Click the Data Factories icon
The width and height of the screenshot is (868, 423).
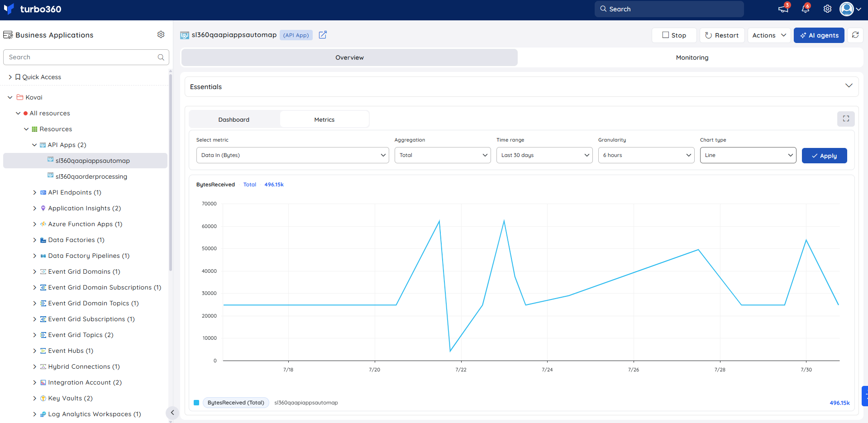43,240
